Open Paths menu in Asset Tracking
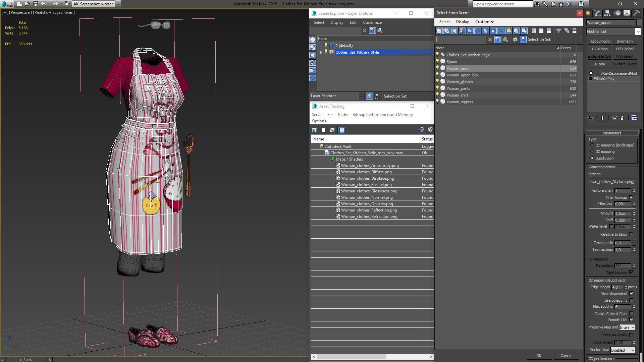Screen dimensions: 644x362 pyautogui.click(x=343, y=115)
